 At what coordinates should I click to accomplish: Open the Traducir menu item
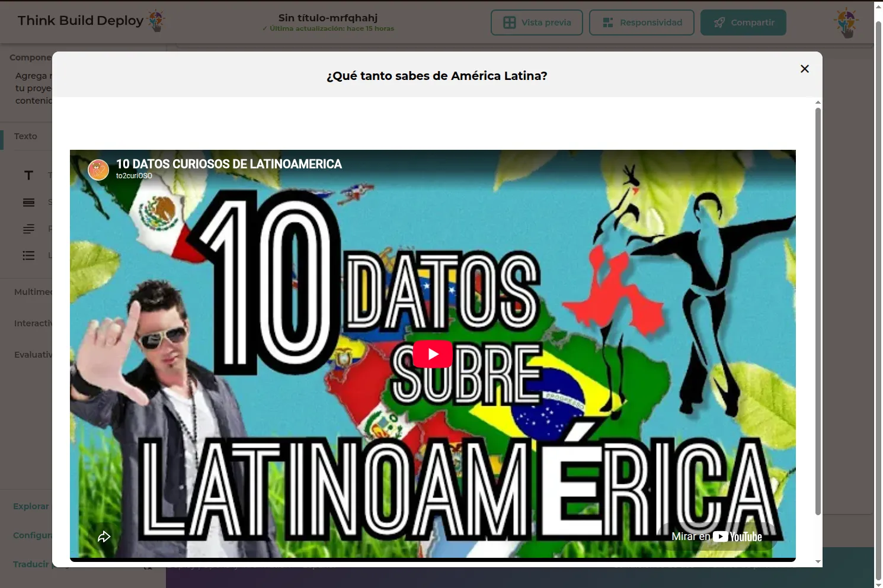pyautogui.click(x=31, y=564)
